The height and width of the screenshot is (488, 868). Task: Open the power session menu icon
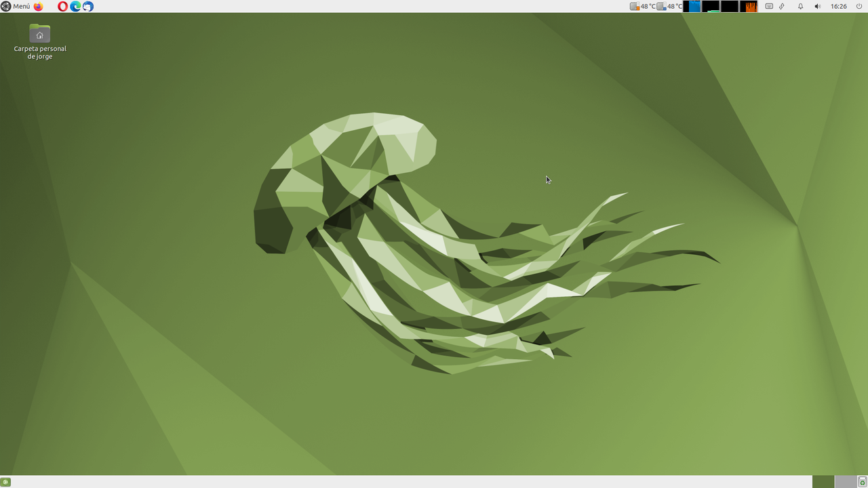coord(859,6)
